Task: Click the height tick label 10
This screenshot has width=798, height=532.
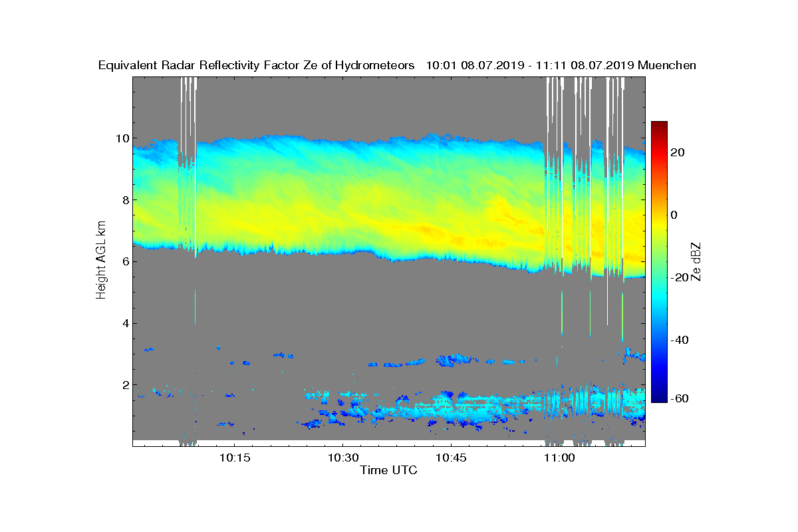Action: pos(121,138)
